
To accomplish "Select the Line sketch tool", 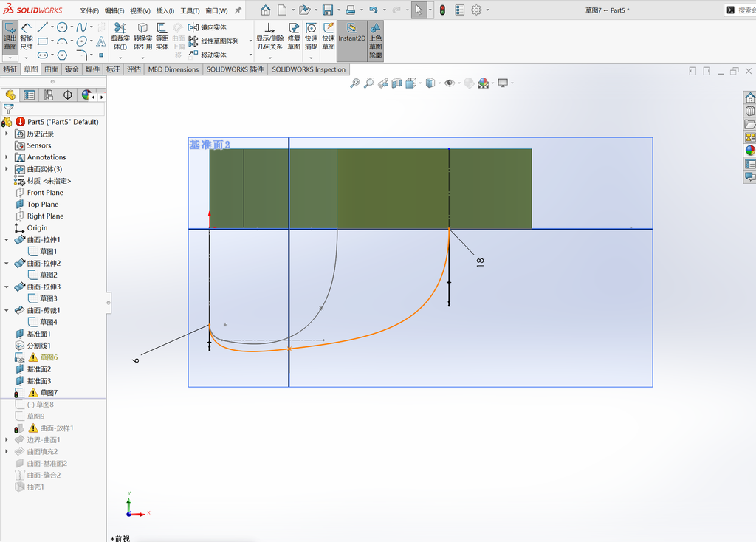I will point(42,27).
